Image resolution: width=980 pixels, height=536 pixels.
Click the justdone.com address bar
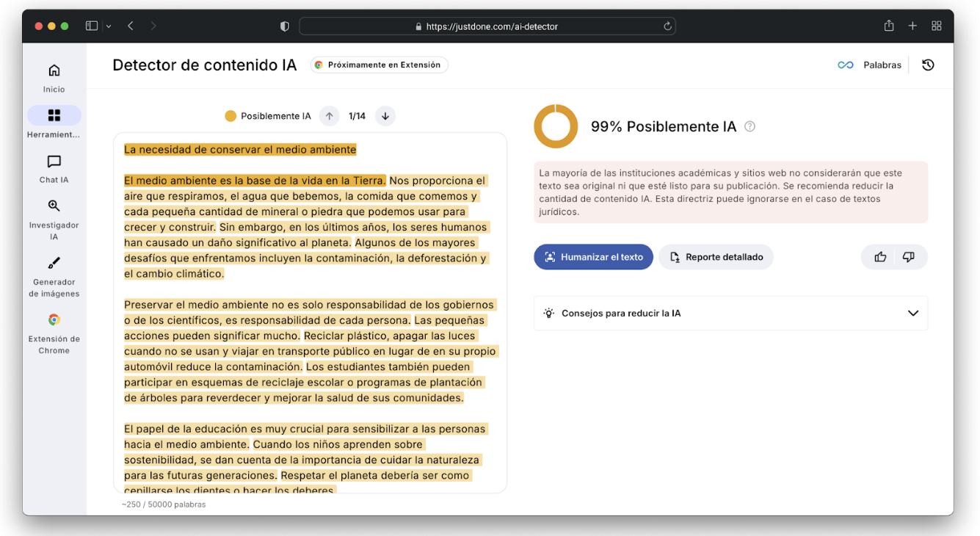487,26
